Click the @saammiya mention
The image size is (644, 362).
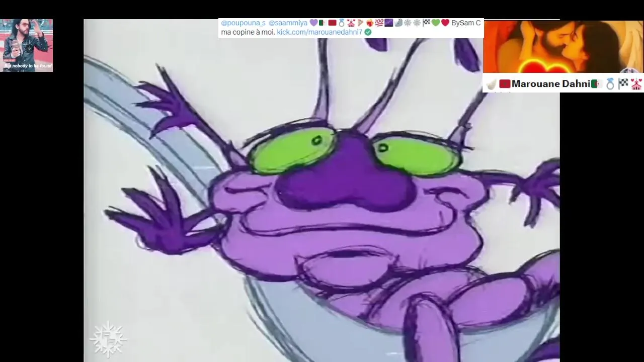tap(288, 23)
